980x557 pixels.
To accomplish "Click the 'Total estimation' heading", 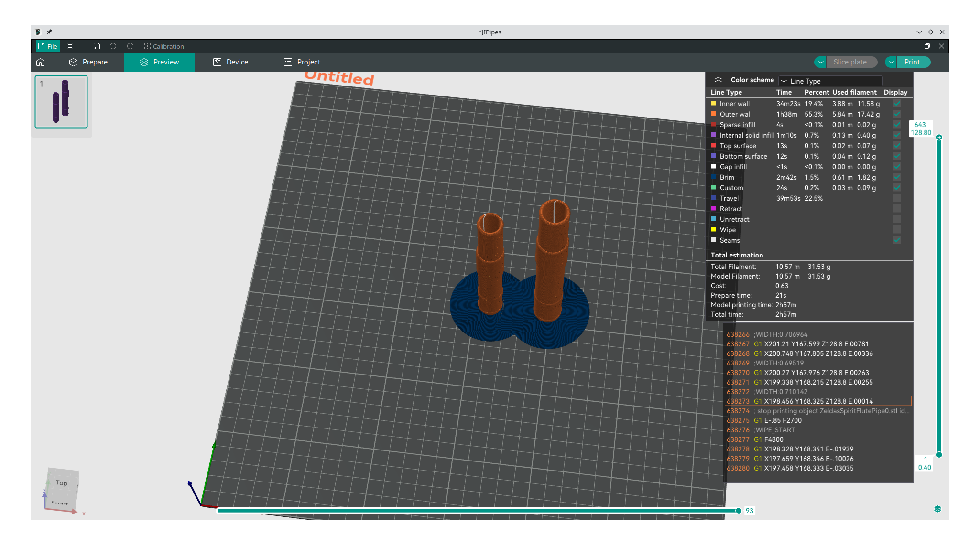I will pyautogui.click(x=737, y=255).
